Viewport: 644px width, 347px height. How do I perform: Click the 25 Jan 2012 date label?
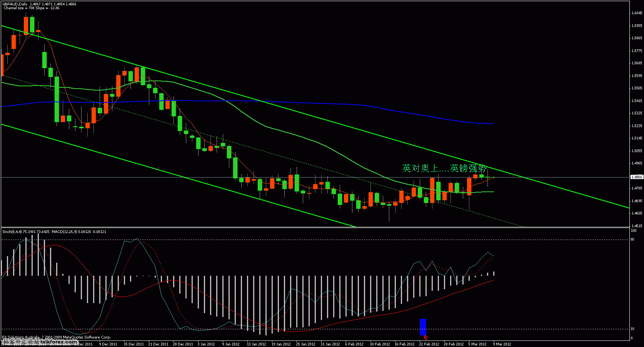[306, 344]
